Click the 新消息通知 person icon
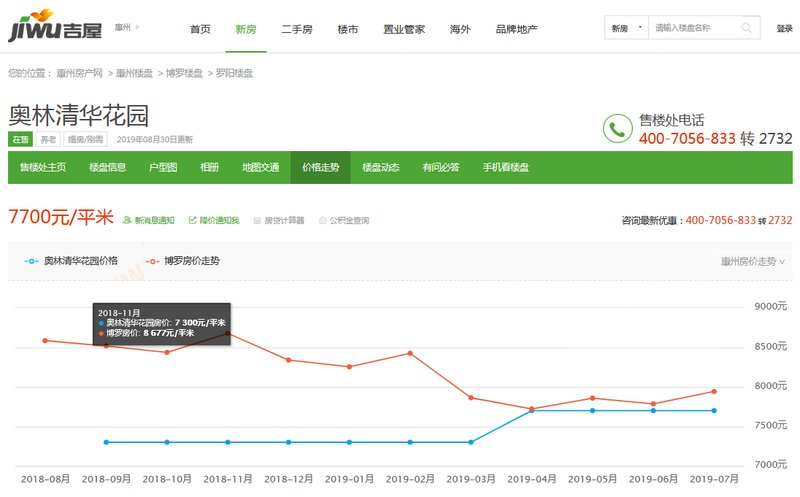The image size is (800, 497). 127,220
